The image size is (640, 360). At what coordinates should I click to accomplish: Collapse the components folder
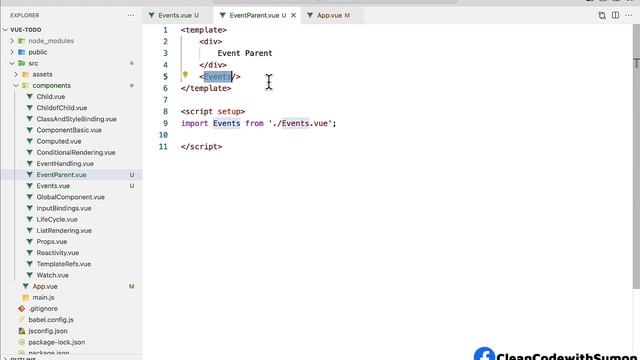click(51, 85)
